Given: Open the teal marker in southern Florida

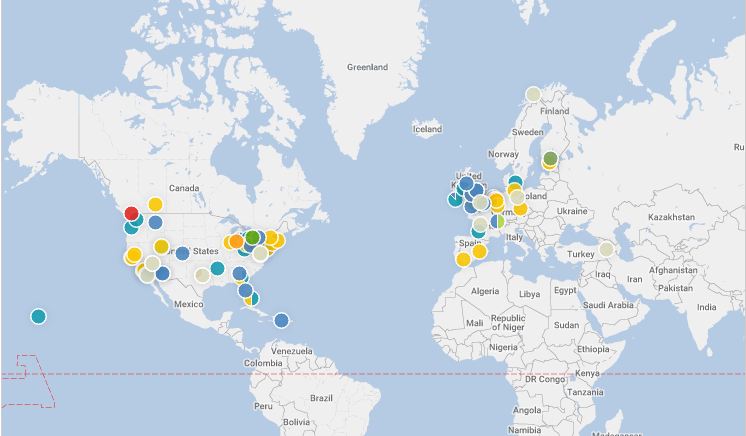Looking at the screenshot, I should tap(252, 298).
